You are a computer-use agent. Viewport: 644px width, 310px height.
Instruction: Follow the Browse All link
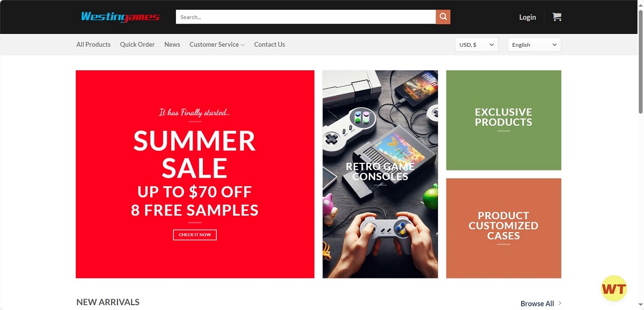point(537,304)
